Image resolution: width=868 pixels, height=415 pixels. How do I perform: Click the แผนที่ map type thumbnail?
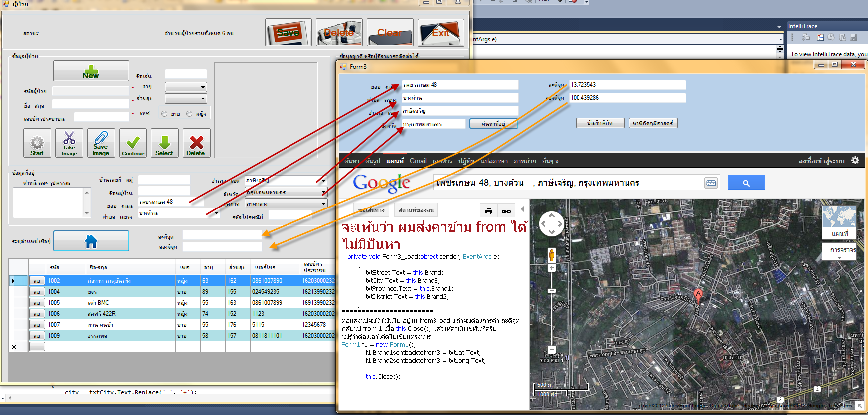pyautogui.click(x=839, y=222)
